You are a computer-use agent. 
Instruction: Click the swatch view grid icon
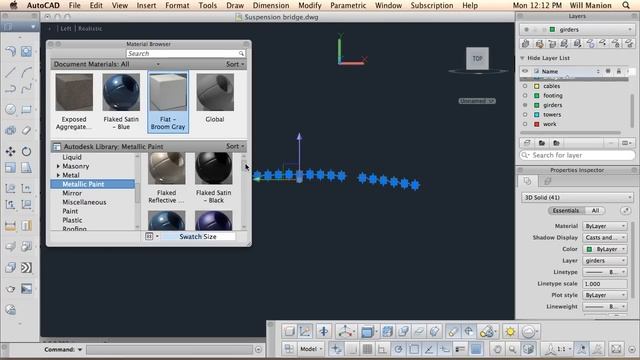pos(149,236)
